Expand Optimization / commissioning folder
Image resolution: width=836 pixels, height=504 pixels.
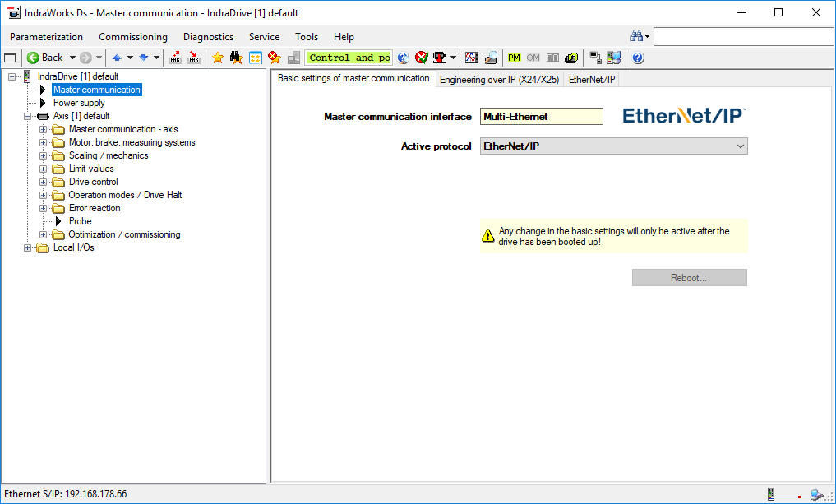click(x=44, y=234)
